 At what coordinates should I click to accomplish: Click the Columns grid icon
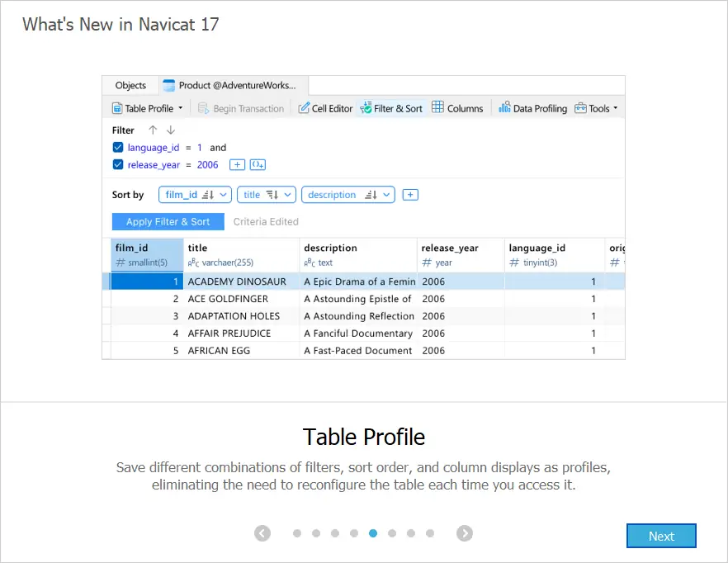(x=438, y=108)
